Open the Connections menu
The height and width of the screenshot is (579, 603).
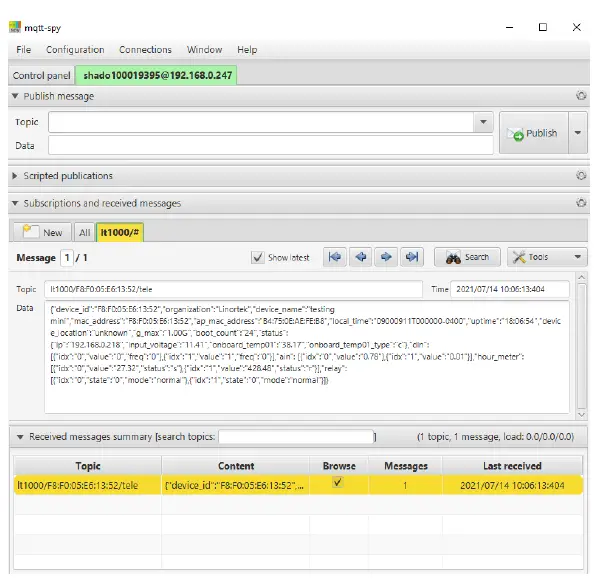(145, 50)
